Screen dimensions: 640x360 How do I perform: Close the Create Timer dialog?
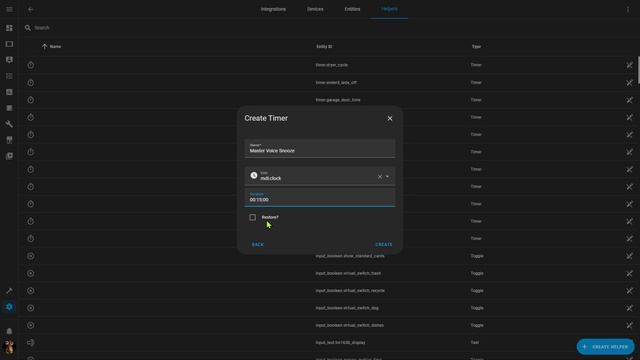point(390,118)
